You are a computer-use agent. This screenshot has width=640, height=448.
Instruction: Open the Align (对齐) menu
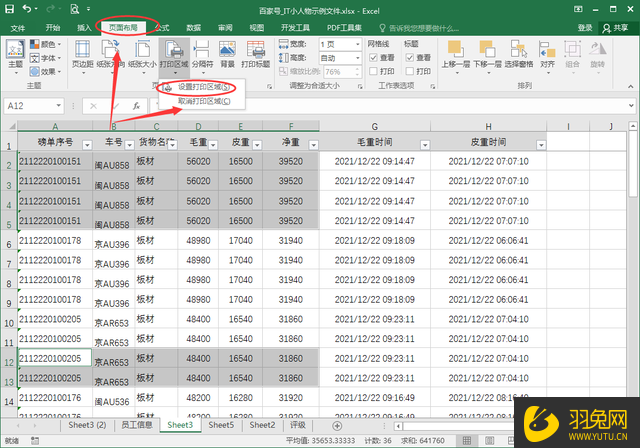547,56
